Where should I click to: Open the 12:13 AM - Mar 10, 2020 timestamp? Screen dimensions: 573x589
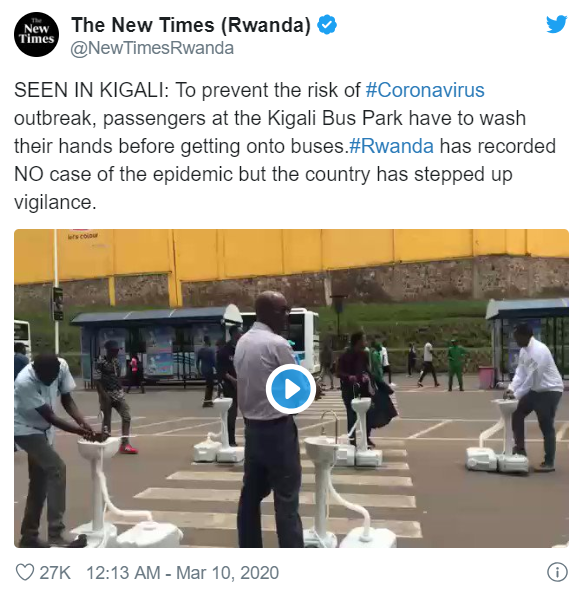tap(183, 573)
